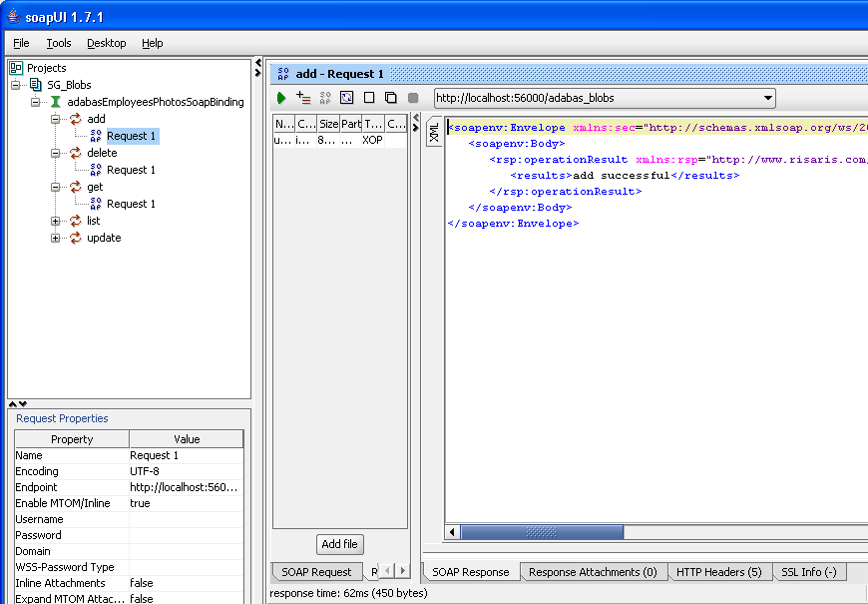
Task: Click the SOAP icon of Request 1 under get
Action: tap(96, 204)
